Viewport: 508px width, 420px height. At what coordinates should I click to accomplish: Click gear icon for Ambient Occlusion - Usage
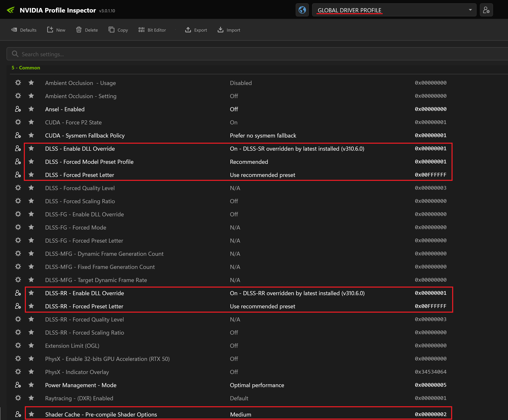point(18,83)
